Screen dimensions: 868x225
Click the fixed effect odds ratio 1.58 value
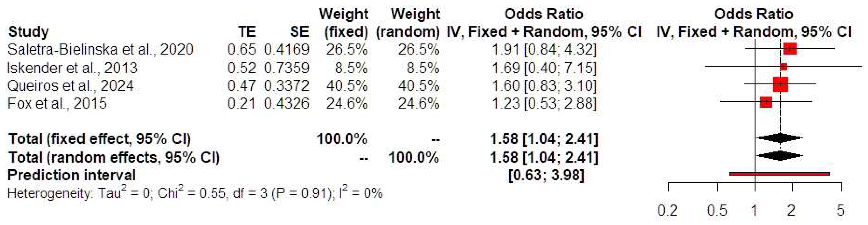coord(504,139)
